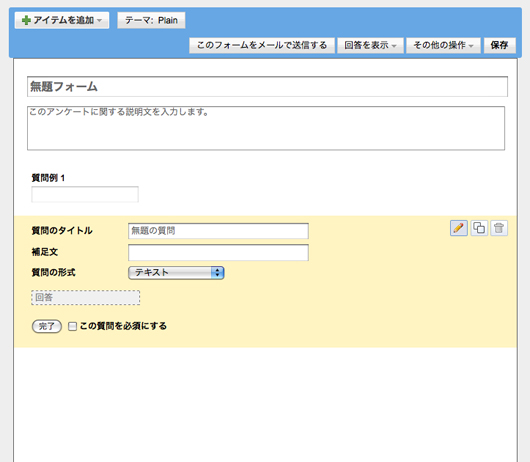Click the form description text area
Screen dimensions: 530x462
tap(266, 128)
